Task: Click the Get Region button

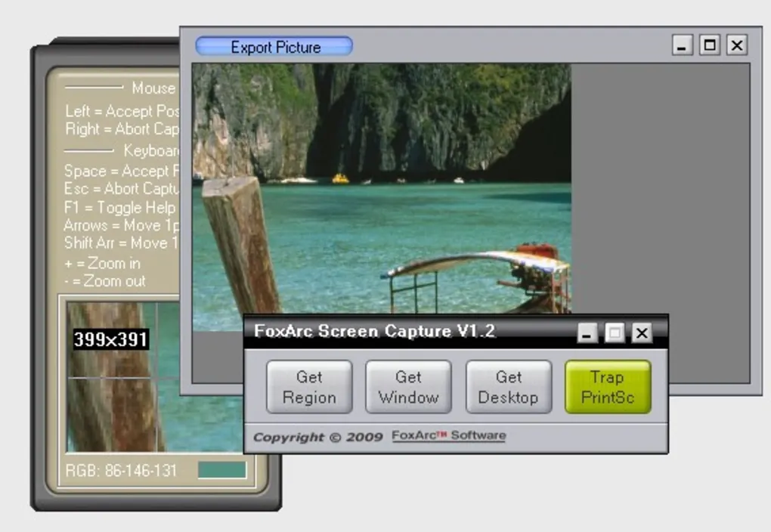Action: [309, 386]
